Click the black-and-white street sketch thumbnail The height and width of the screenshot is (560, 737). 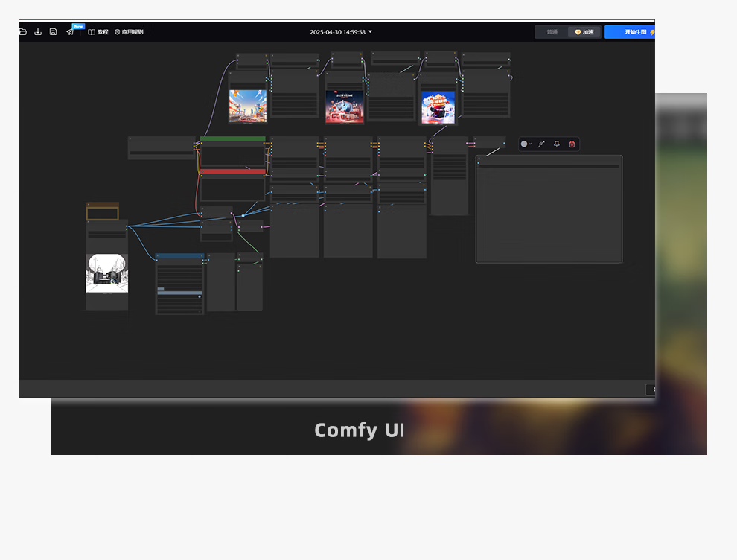pyautogui.click(x=106, y=273)
